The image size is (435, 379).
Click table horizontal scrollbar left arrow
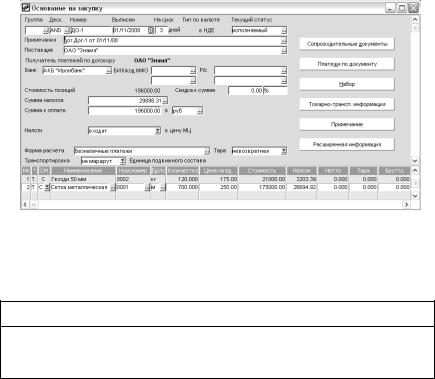(x=26, y=204)
